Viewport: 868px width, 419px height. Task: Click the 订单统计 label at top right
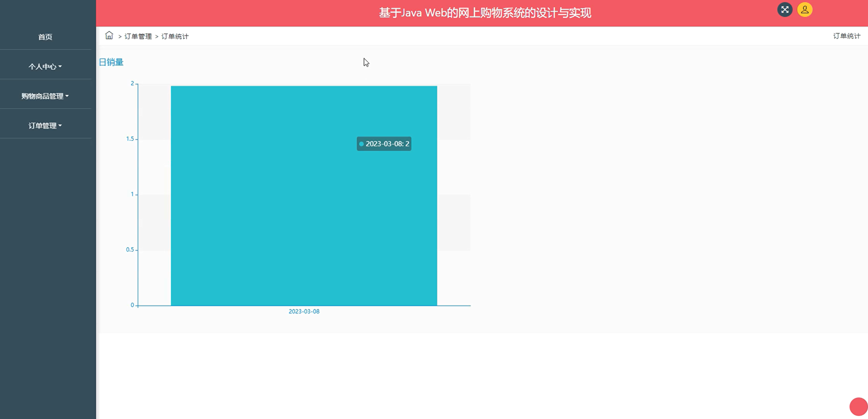[847, 36]
